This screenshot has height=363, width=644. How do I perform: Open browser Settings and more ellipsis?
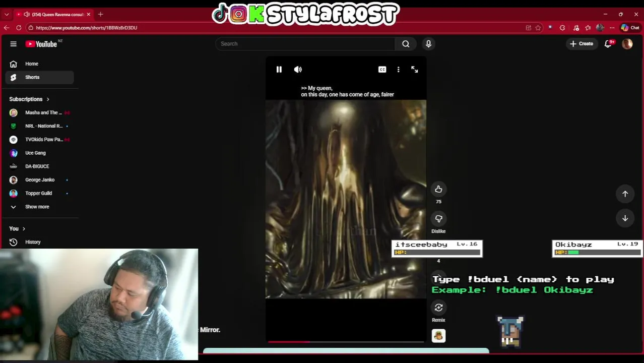click(612, 28)
